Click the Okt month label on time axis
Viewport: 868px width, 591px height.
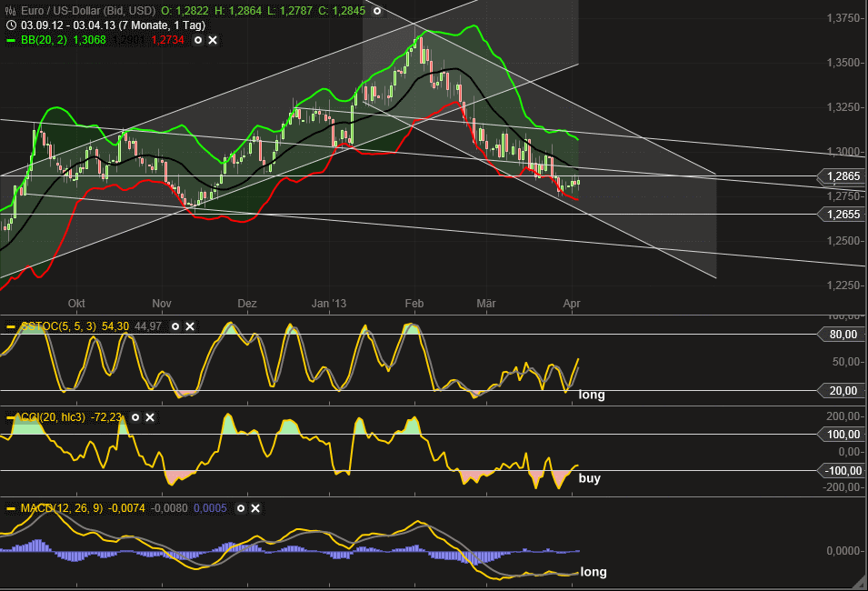[x=76, y=303]
